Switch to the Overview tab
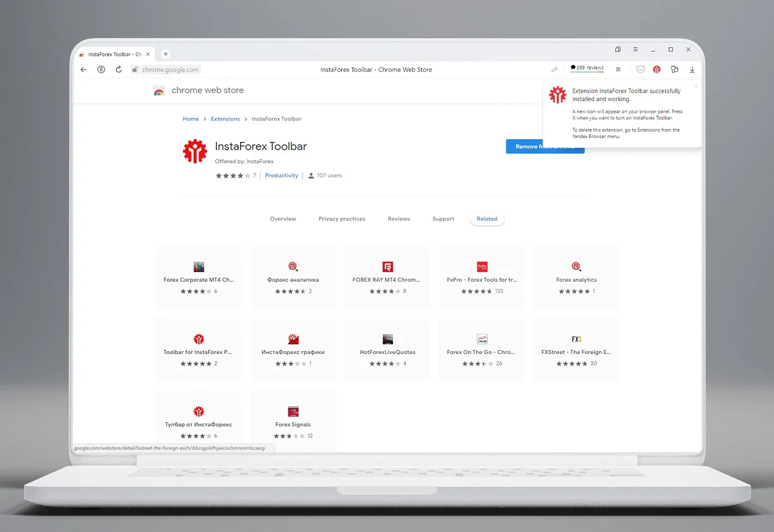Screen dimensions: 774x532 (x=283, y=219)
